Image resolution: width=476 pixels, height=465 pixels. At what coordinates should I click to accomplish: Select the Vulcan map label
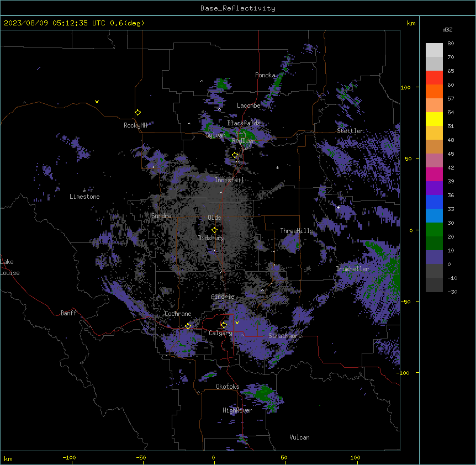pyautogui.click(x=300, y=437)
